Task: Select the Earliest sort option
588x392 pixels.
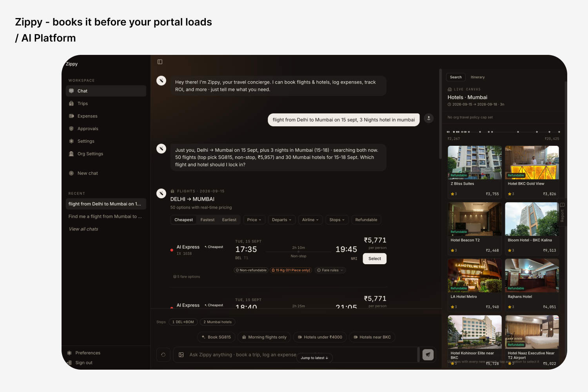Action: click(229, 220)
